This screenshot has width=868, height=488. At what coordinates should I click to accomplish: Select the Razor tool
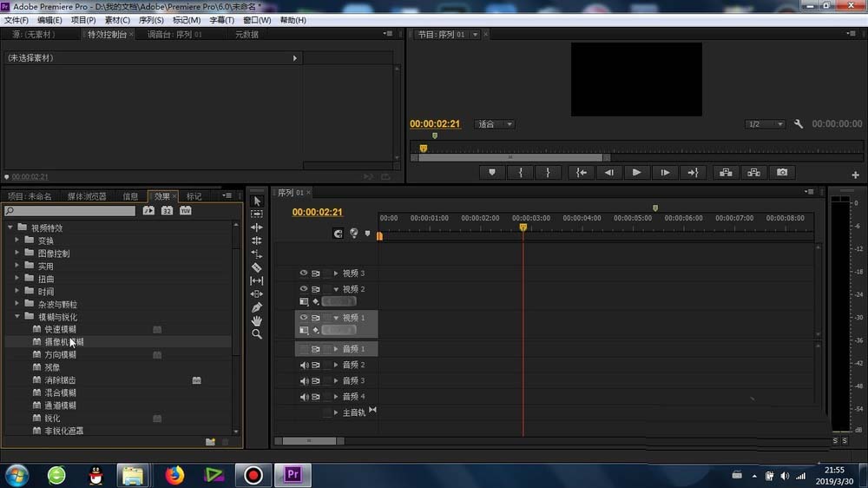point(257,267)
